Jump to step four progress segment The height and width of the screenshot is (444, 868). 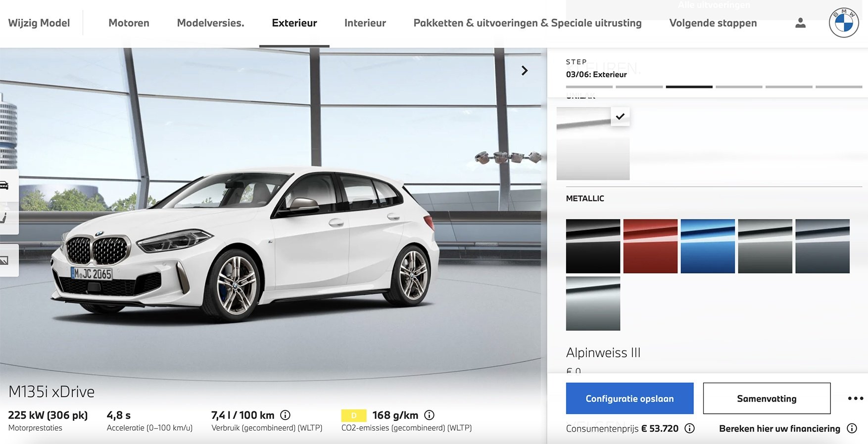point(739,87)
